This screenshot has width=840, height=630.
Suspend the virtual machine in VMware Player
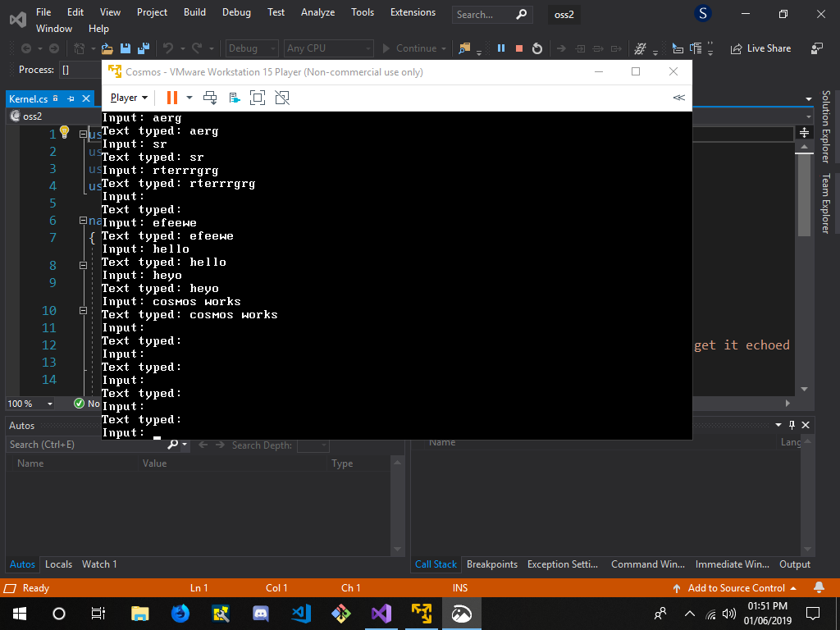pyautogui.click(x=172, y=97)
